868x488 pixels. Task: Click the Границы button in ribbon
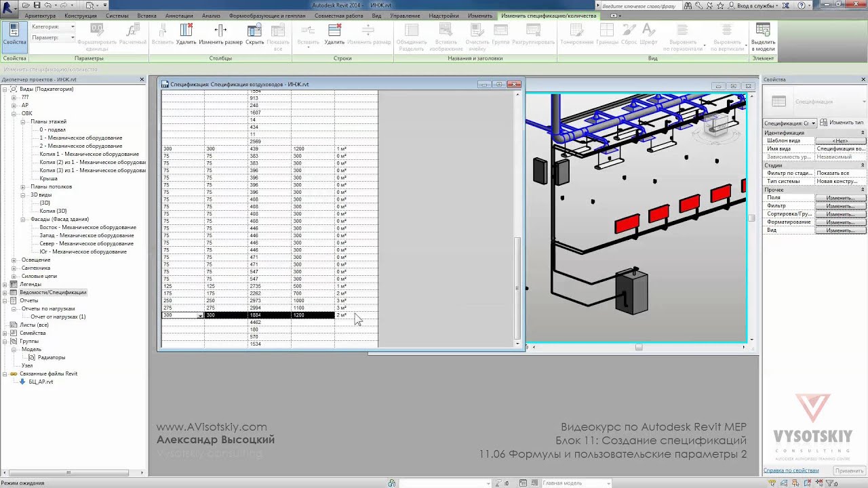[607, 35]
